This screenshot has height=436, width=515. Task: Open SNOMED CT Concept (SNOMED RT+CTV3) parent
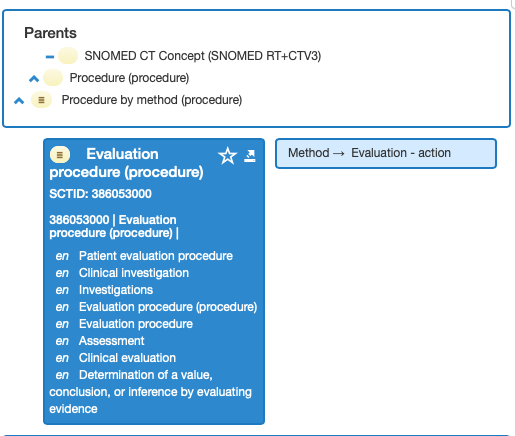click(x=203, y=56)
